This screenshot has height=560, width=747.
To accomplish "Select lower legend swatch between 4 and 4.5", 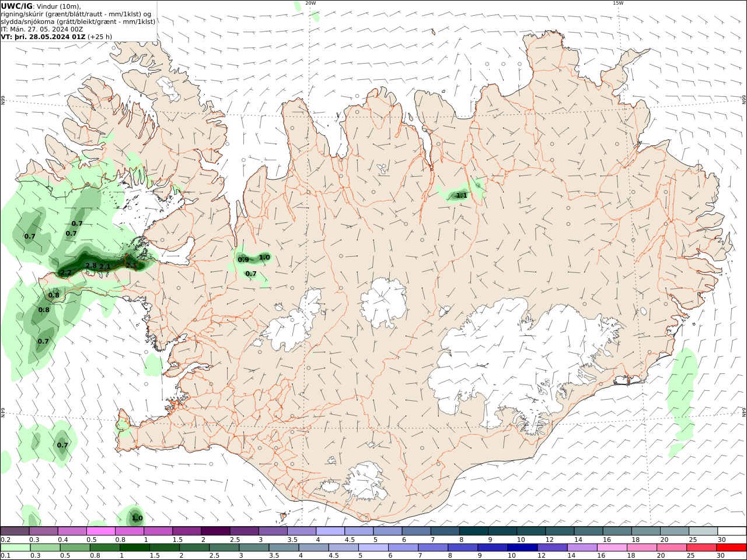I will (x=313, y=548).
